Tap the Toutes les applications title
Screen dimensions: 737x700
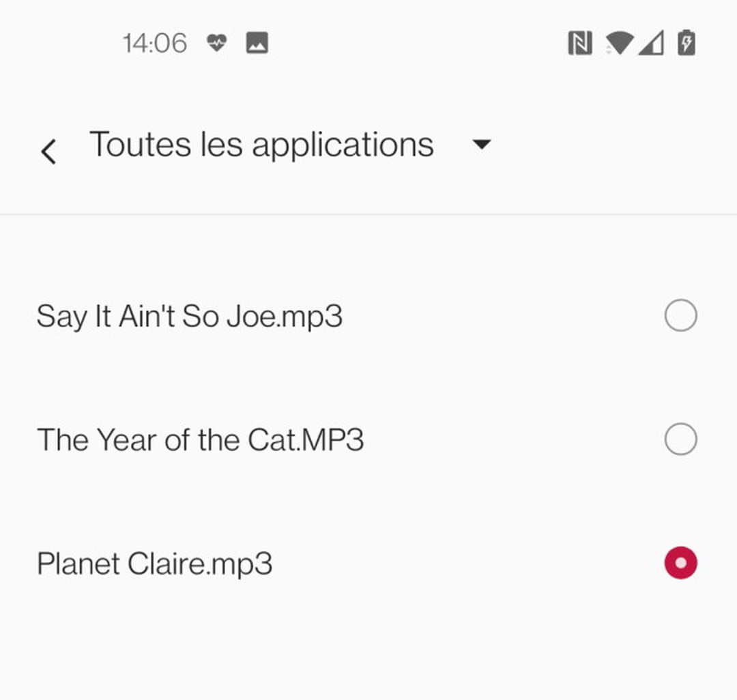(x=261, y=145)
